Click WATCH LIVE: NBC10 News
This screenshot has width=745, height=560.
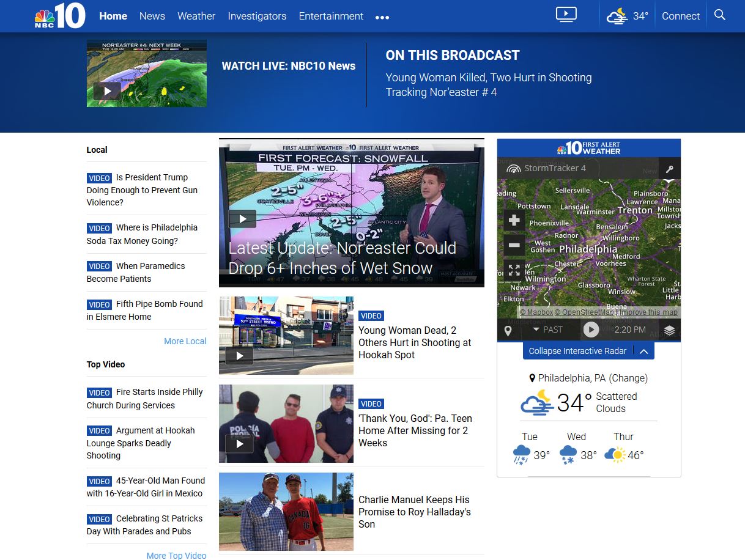pos(289,66)
